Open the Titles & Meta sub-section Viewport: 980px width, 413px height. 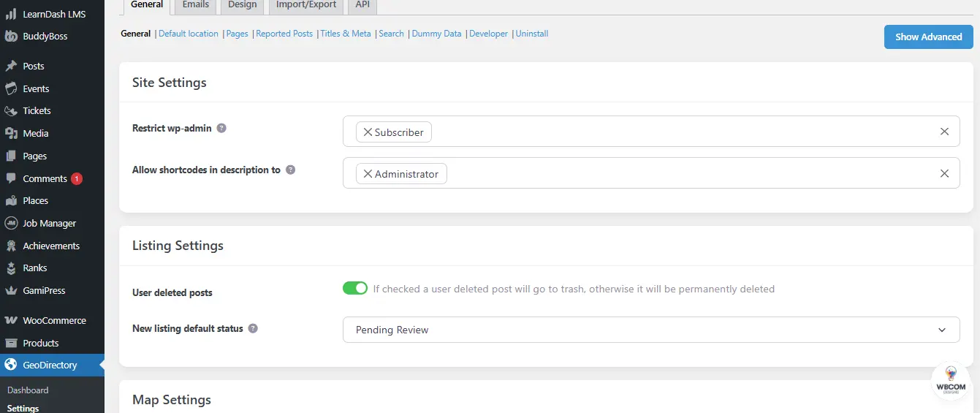(x=346, y=34)
